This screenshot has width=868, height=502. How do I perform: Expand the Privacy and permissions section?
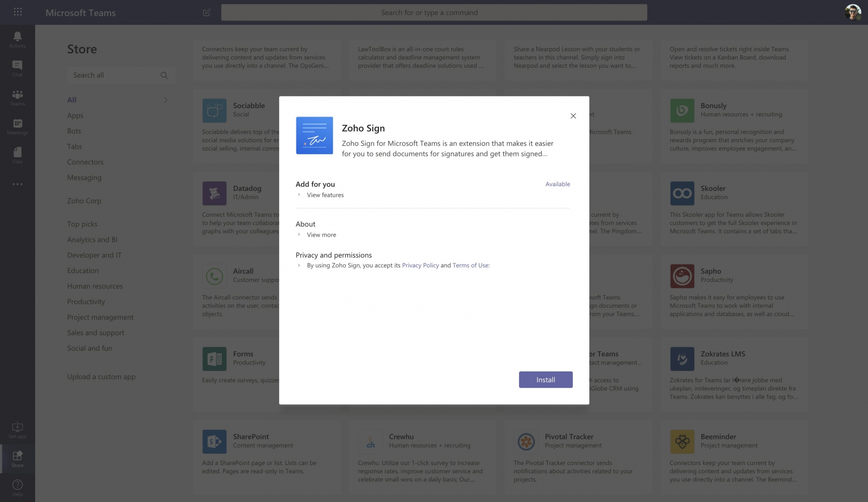click(x=299, y=265)
